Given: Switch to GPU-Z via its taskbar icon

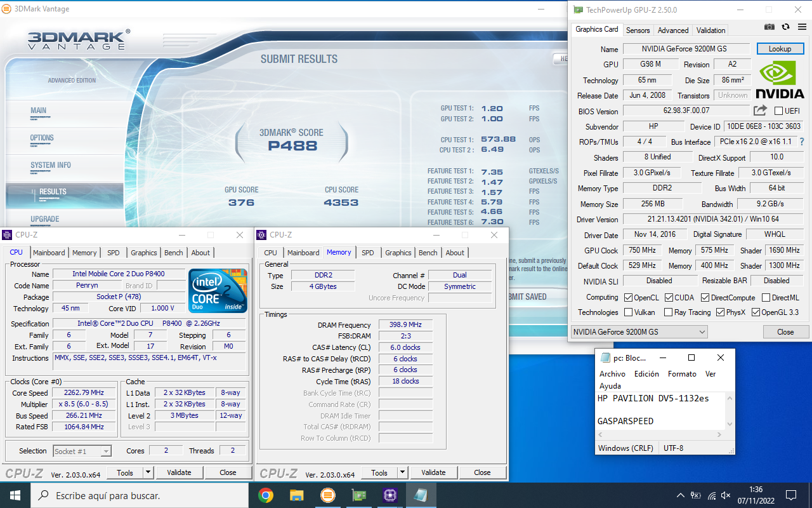Looking at the screenshot, I should [359, 495].
